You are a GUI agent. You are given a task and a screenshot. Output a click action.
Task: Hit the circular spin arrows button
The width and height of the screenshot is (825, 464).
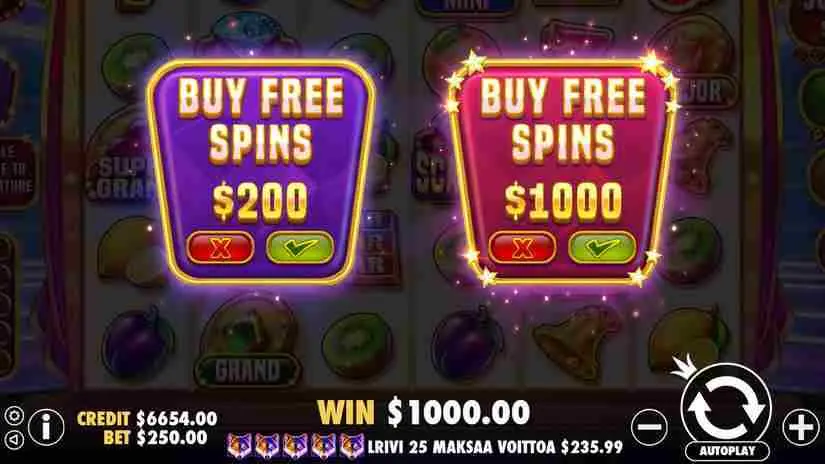(x=726, y=406)
